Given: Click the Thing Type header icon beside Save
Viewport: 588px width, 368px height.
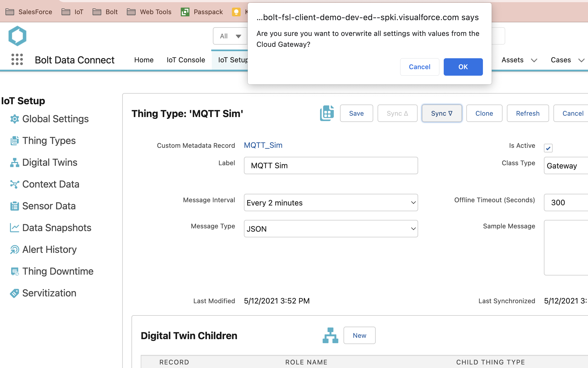Looking at the screenshot, I should [327, 113].
